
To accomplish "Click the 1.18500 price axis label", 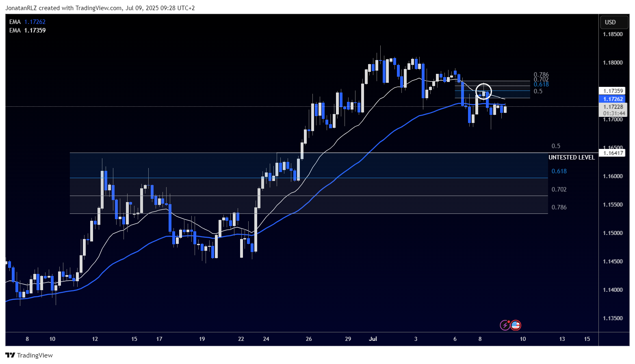I will click(x=613, y=34).
